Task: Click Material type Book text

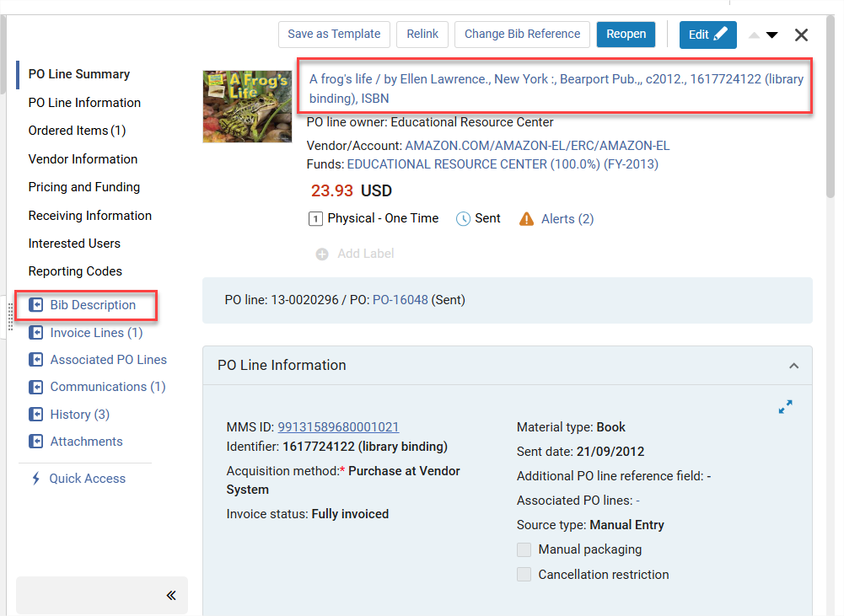Action: click(x=571, y=427)
